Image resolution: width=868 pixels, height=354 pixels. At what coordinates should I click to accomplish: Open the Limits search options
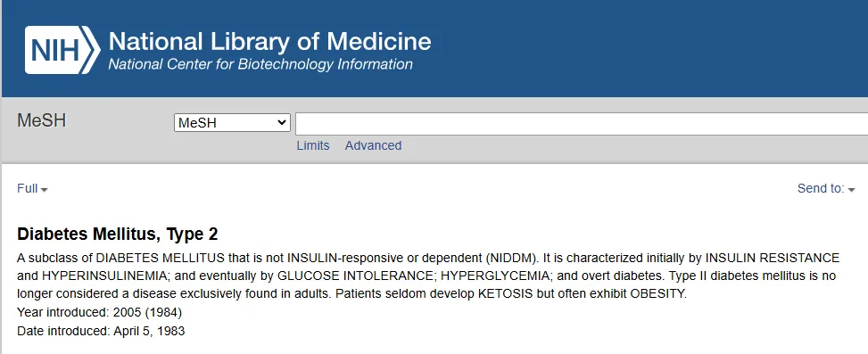tap(313, 145)
